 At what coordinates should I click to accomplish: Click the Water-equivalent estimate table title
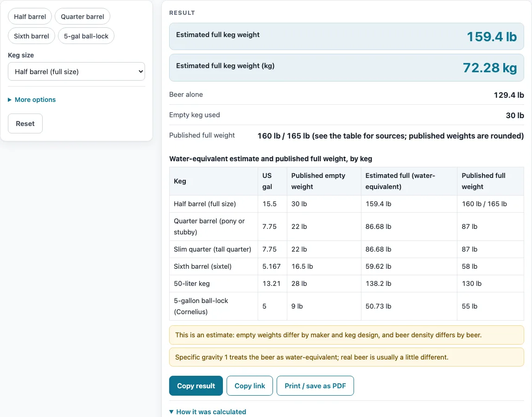(271, 159)
